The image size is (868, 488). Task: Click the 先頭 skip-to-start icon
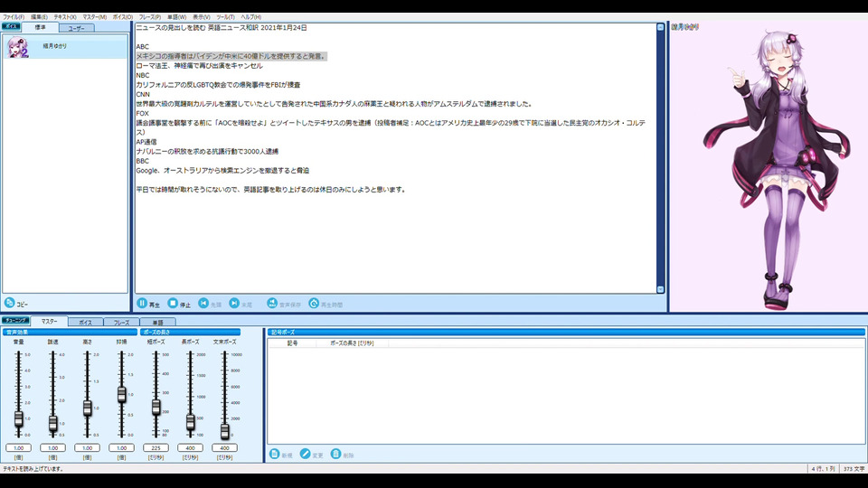pos(203,304)
